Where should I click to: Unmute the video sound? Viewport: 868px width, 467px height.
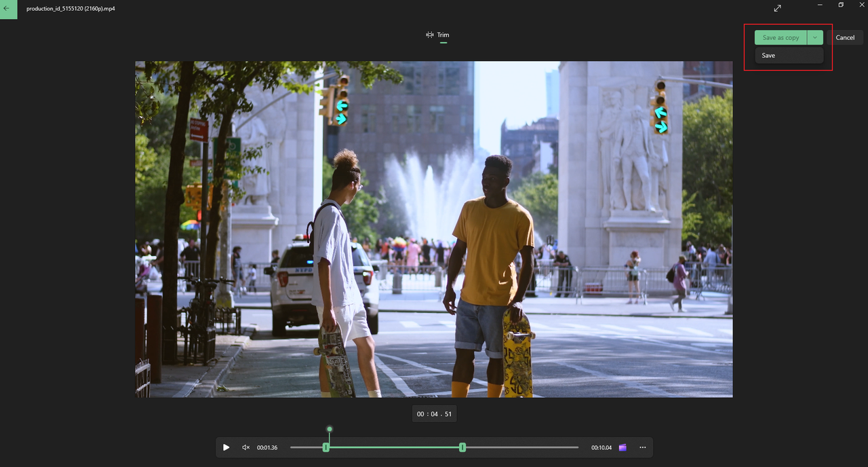pos(246,447)
